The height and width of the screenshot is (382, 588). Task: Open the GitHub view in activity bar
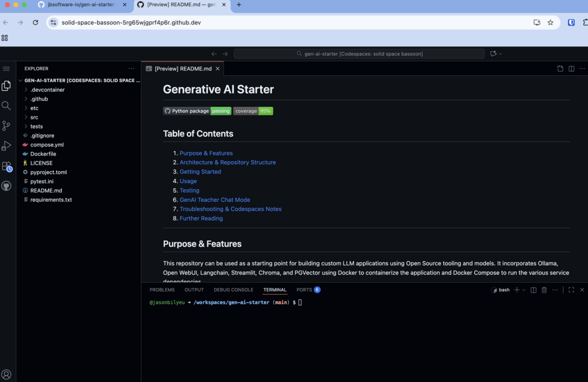[6, 186]
